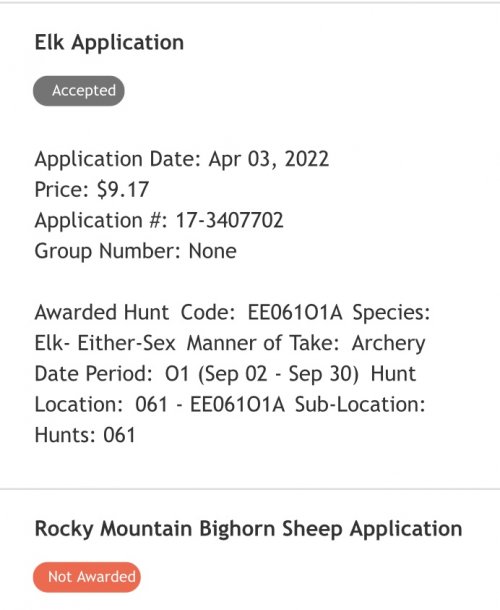The width and height of the screenshot is (500, 610).
Task: Click the orange Not Awarded badge
Action: [x=87, y=577]
